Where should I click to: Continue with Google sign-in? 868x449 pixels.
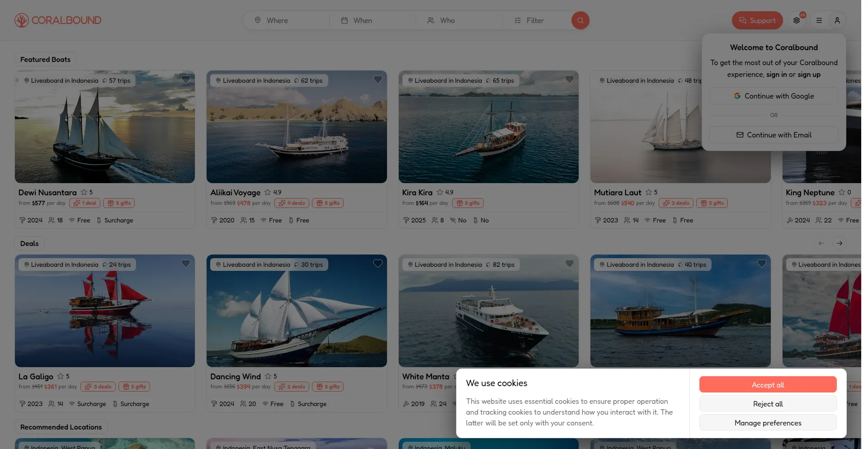point(774,96)
